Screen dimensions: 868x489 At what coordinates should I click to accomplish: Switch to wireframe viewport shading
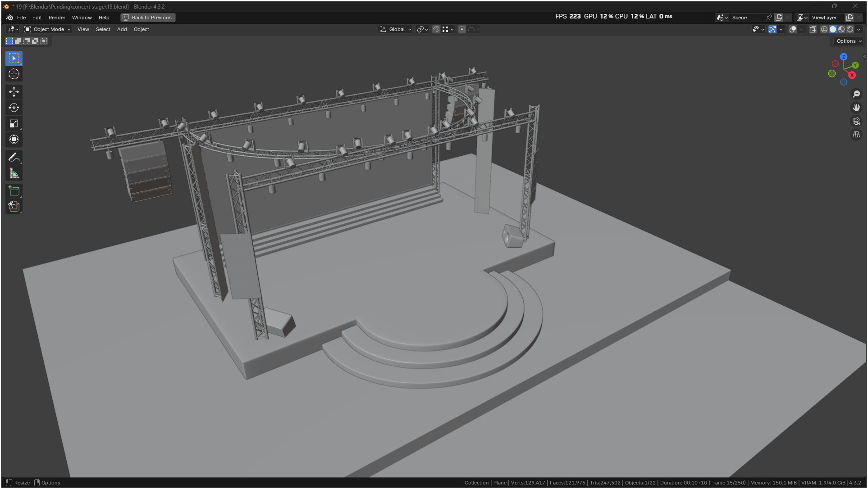[824, 29]
